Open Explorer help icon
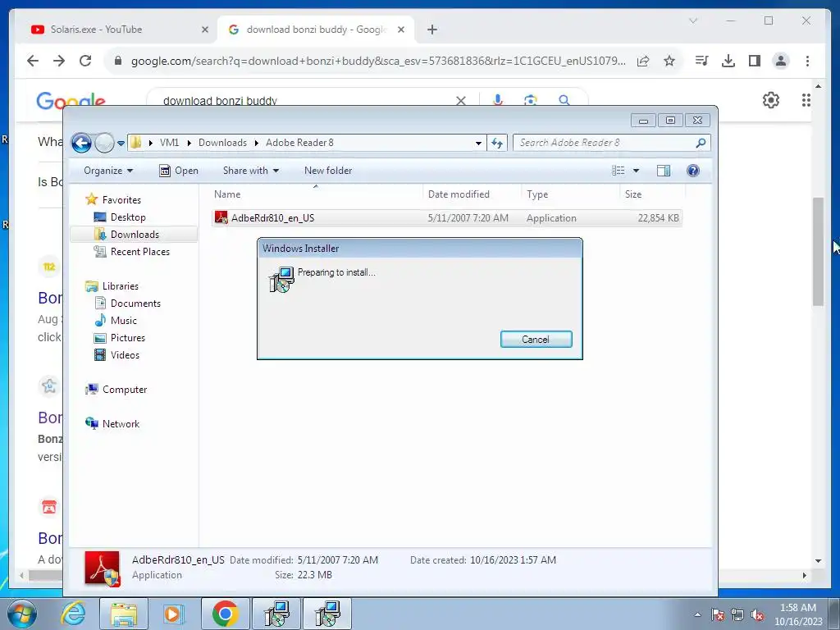Image resolution: width=840 pixels, height=630 pixels. (692, 171)
